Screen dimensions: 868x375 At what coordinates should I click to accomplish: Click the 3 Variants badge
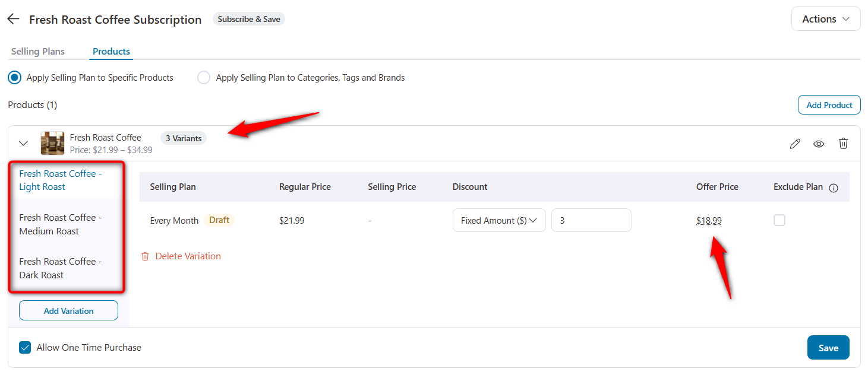pyautogui.click(x=183, y=138)
